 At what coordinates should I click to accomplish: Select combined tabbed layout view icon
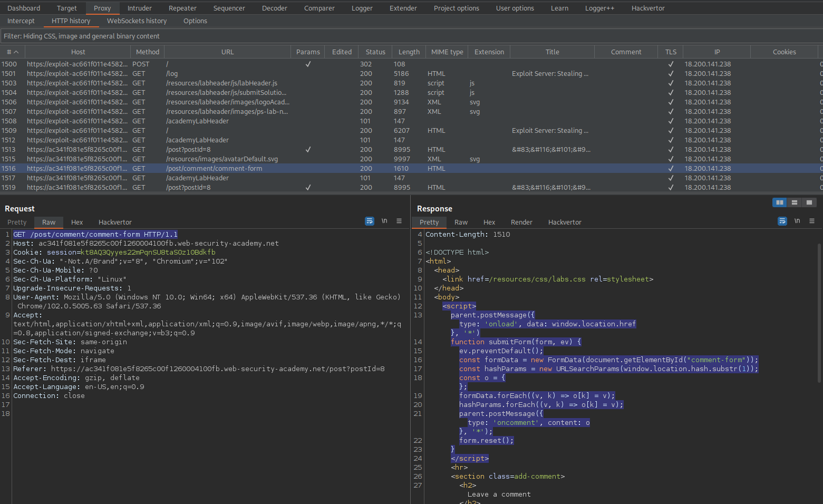click(x=809, y=202)
